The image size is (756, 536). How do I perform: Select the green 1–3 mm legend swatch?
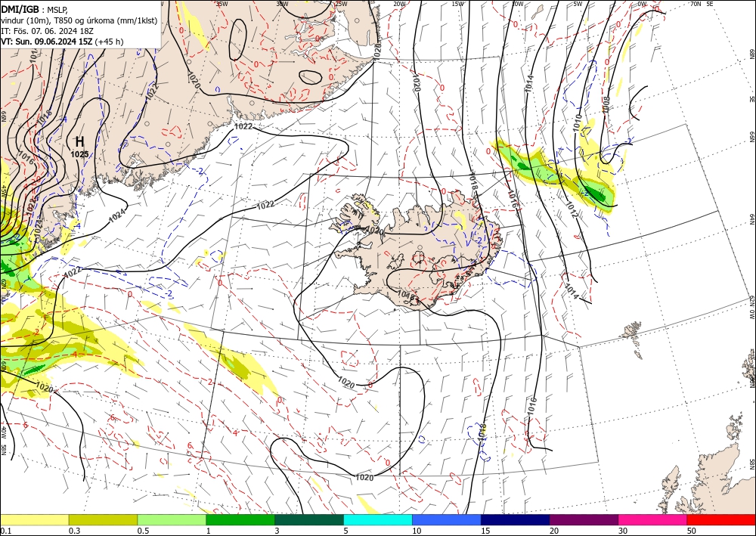[x=240, y=519]
